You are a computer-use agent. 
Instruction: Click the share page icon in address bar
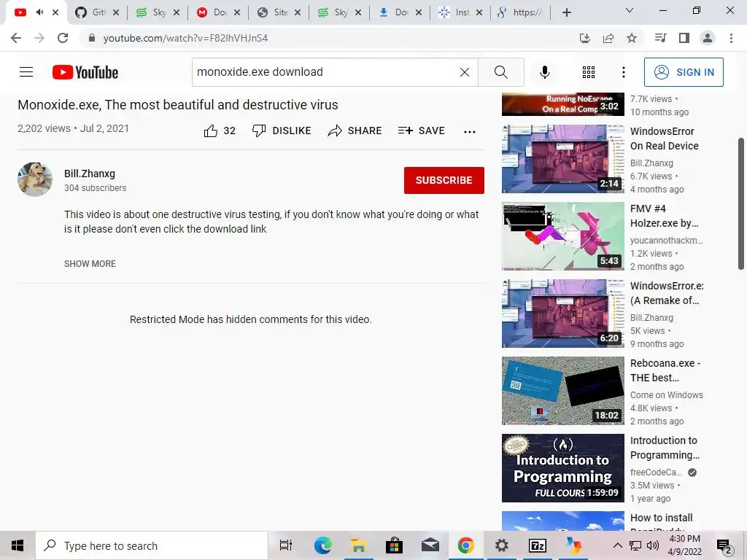pos(608,38)
